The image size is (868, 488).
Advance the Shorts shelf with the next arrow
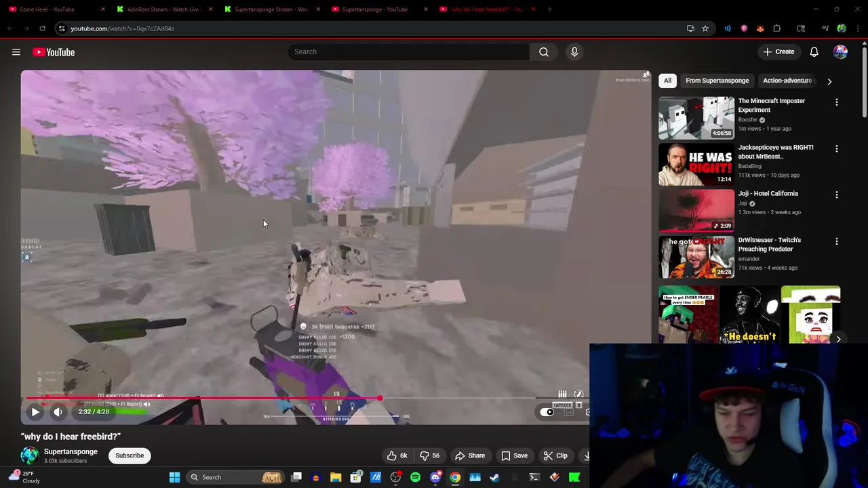click(838, 339)
